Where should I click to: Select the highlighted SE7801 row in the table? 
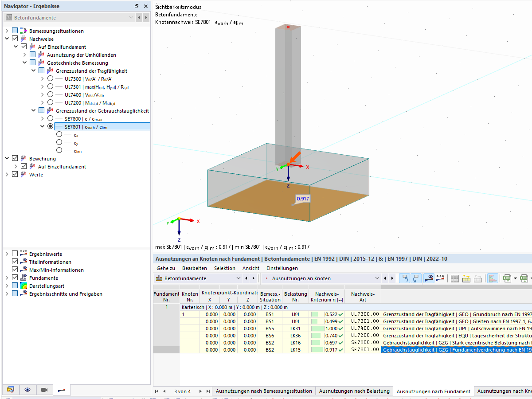tap(443, 351)
